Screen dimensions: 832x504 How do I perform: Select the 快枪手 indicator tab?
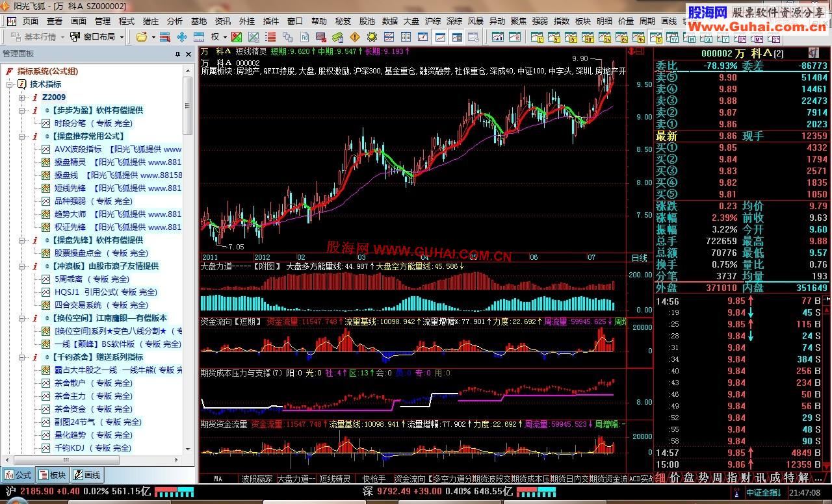pyautogui.click(x=374, y=479)
